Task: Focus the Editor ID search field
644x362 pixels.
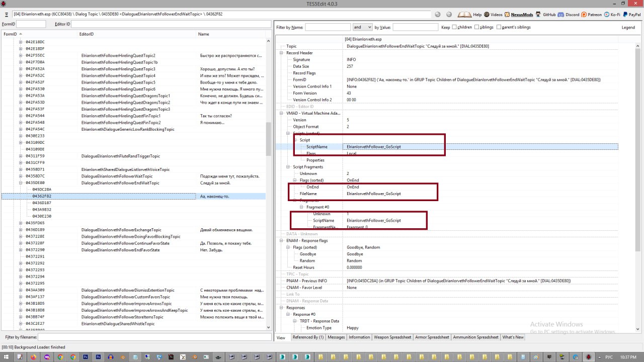Action: pyautogui.click(x=171, y=24)
